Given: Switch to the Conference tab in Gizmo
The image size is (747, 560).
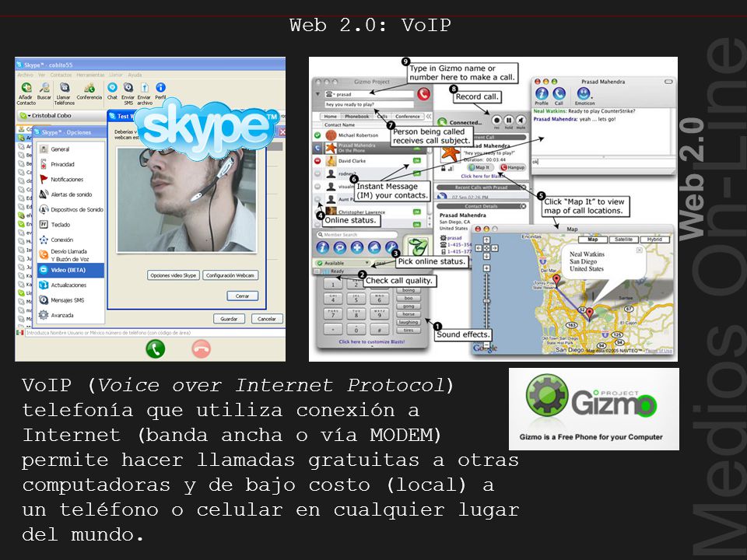Looking at the screenshot, I should pyautogui.click(x=408, y=116).
